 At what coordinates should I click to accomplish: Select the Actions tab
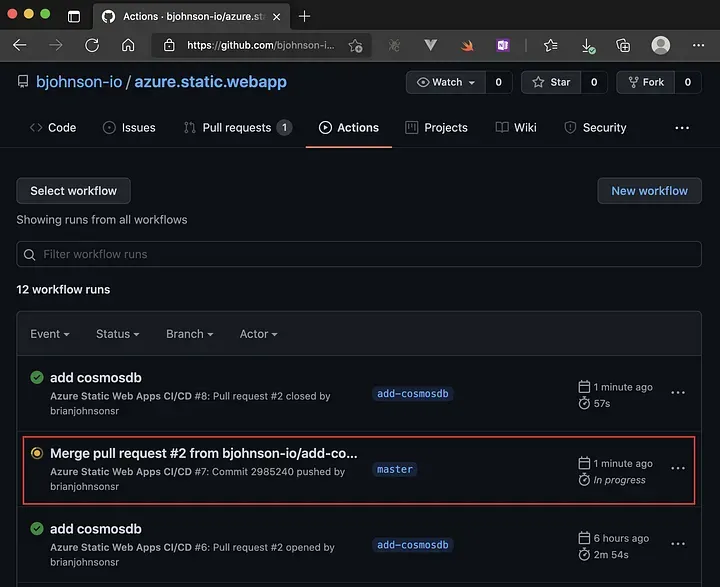tap(349, 128)
